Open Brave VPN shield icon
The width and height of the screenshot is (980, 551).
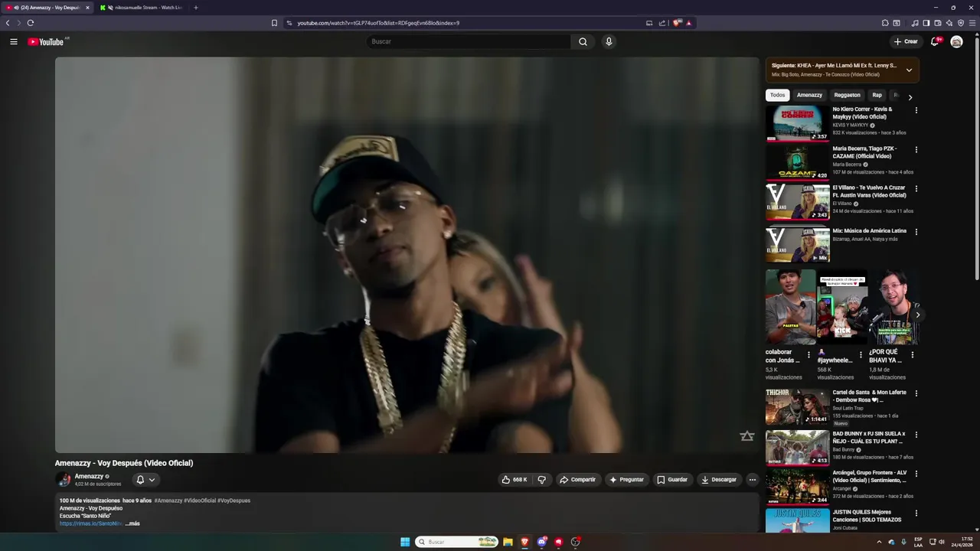click(x=961, y=23)
